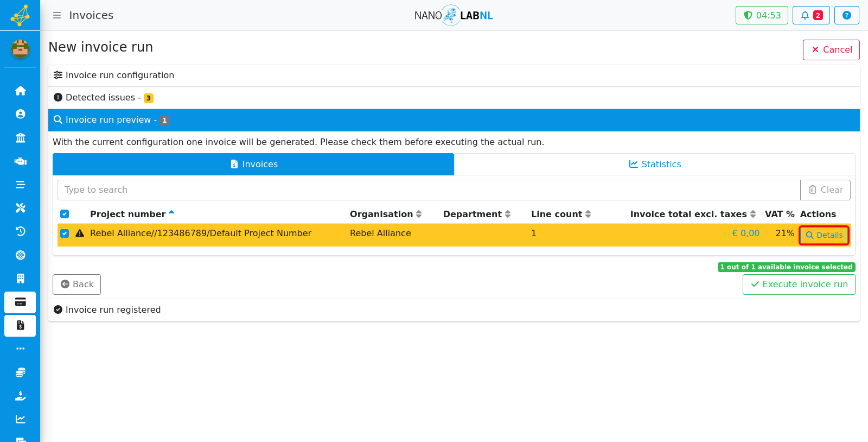Image resolution: width=868 pixels, height=442 pixels.
Task: Select the Invoices tab
Action: [x=253, y=164]
